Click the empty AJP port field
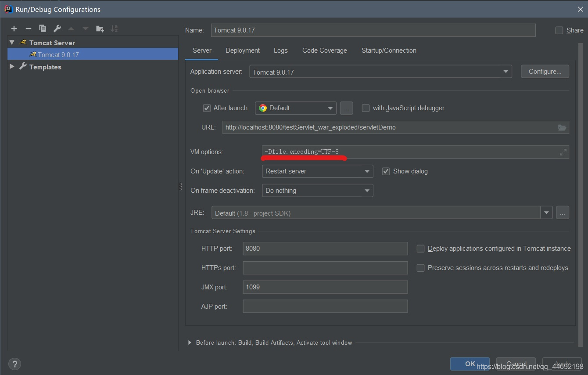Image resolution: width=588 pixels, height=375 pixels. tap(325, 306)
